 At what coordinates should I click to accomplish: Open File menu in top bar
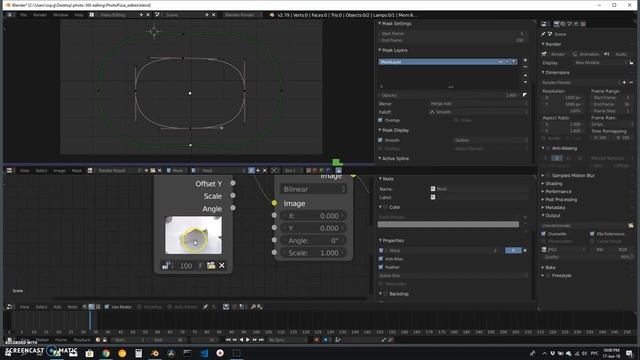pos(23,15)
